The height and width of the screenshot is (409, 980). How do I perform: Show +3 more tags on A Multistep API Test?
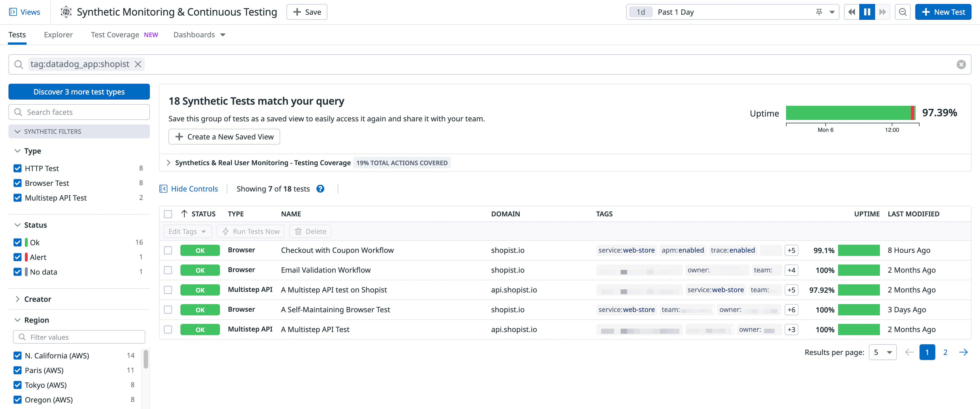pos(791,330)
